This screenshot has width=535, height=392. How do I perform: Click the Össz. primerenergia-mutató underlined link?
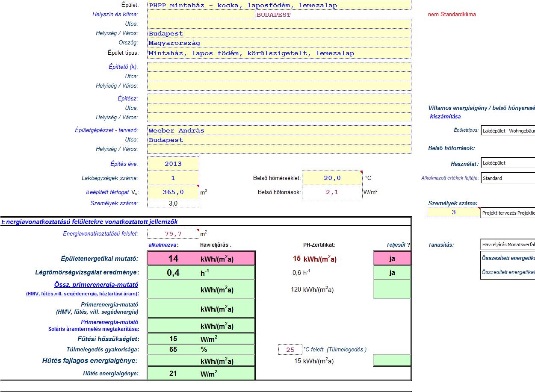[96, 285]
